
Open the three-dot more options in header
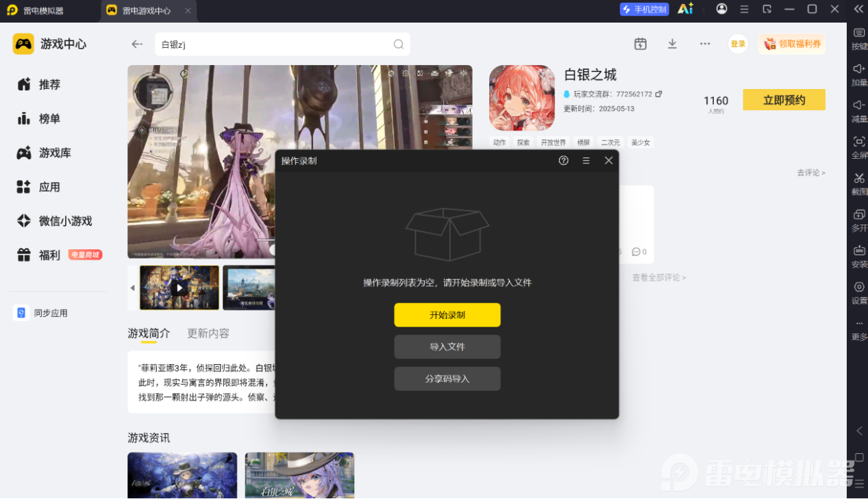pyautogui.click(x=705, y=44)
